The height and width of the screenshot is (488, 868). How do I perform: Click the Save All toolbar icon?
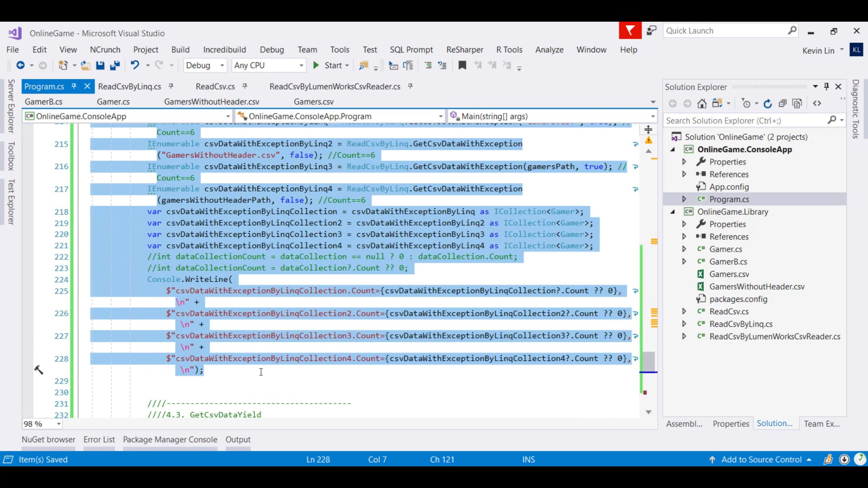115,66
